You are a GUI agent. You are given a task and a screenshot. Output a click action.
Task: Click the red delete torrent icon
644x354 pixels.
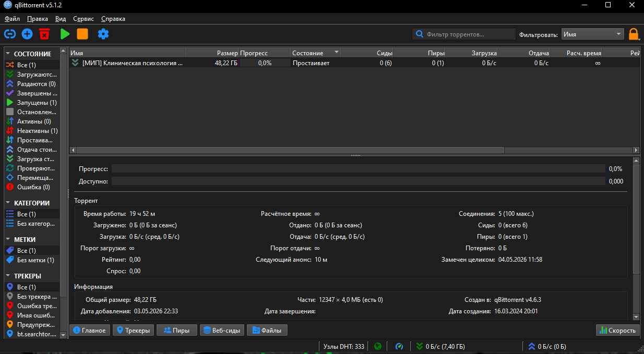coord(44,34)
